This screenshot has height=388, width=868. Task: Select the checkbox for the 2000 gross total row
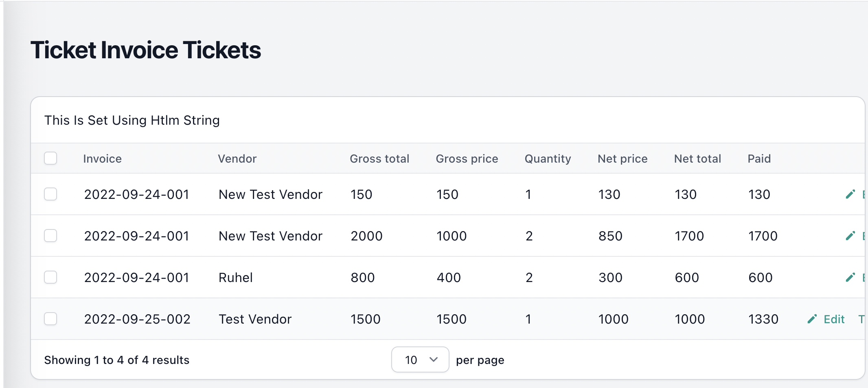tap(50, 236)
